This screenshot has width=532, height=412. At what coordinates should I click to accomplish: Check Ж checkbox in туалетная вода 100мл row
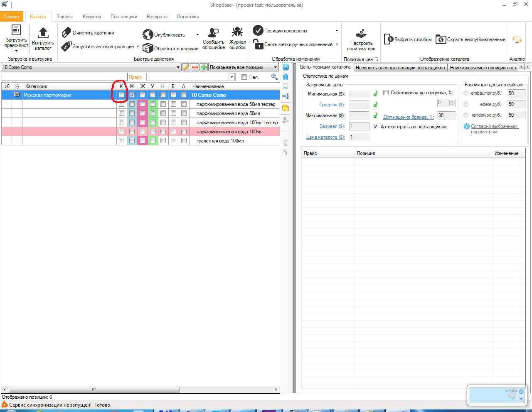tap(142, 141)
